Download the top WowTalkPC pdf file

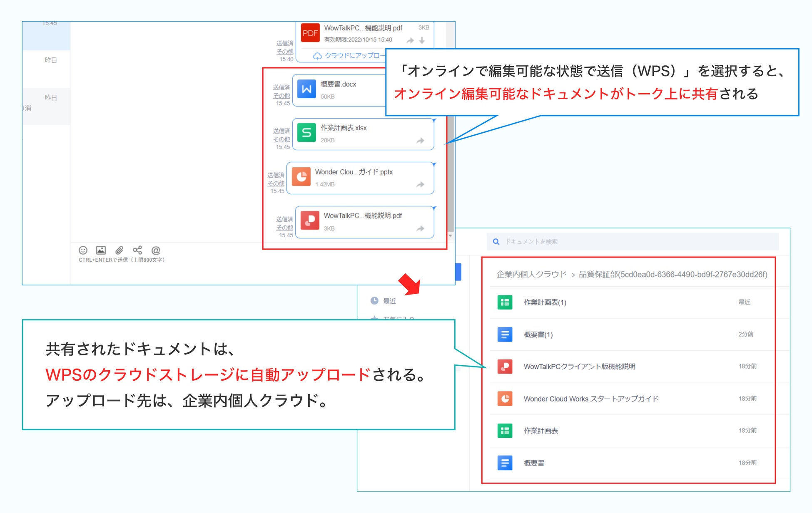pyautogui.click(x=422, y=40)
